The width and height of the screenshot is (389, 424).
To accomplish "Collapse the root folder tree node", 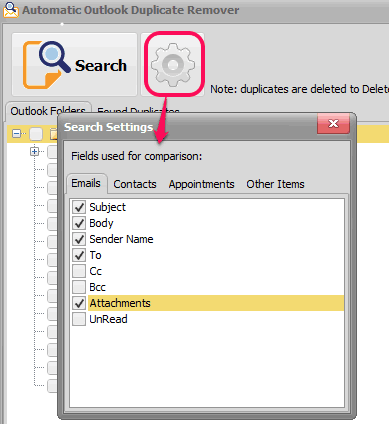I will click(x=16, y=134).
